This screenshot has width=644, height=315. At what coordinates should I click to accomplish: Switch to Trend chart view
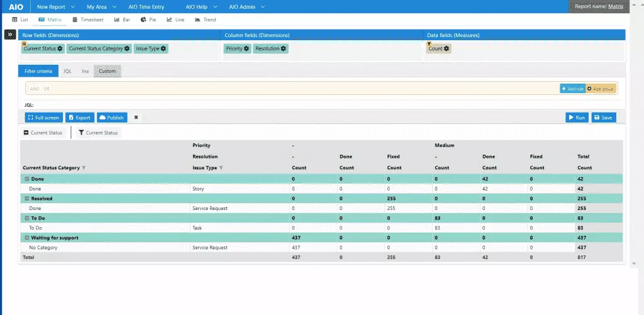point(206,19)
